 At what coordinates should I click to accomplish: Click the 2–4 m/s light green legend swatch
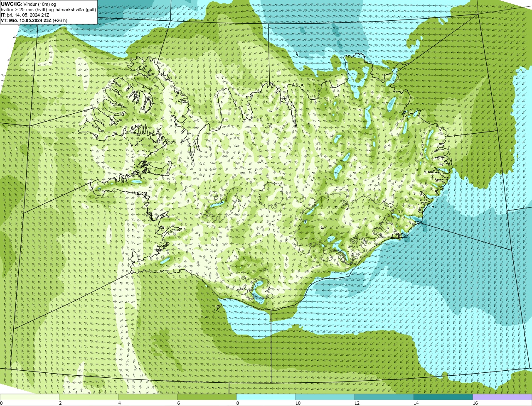click(89, 397)
